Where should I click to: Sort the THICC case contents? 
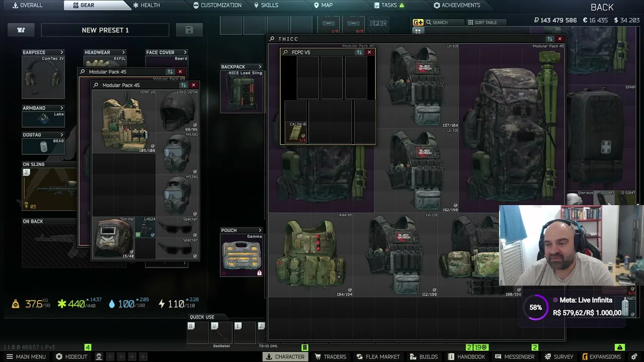tap(549, 39)
